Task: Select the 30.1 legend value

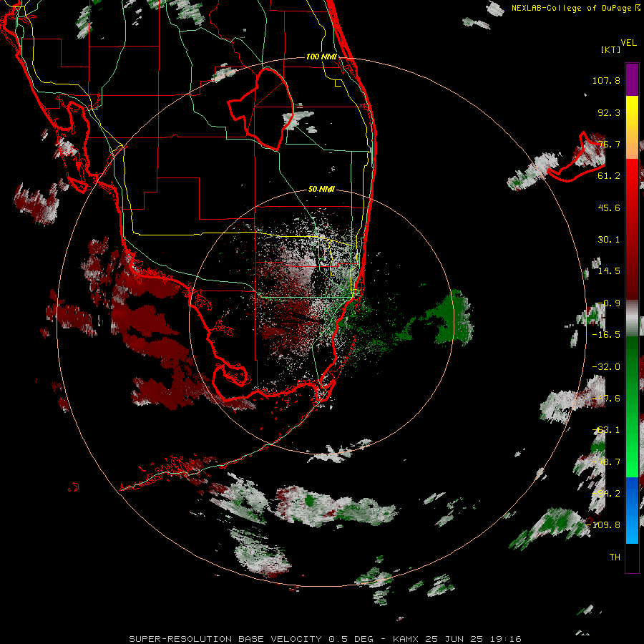Action: coord(609,240)
